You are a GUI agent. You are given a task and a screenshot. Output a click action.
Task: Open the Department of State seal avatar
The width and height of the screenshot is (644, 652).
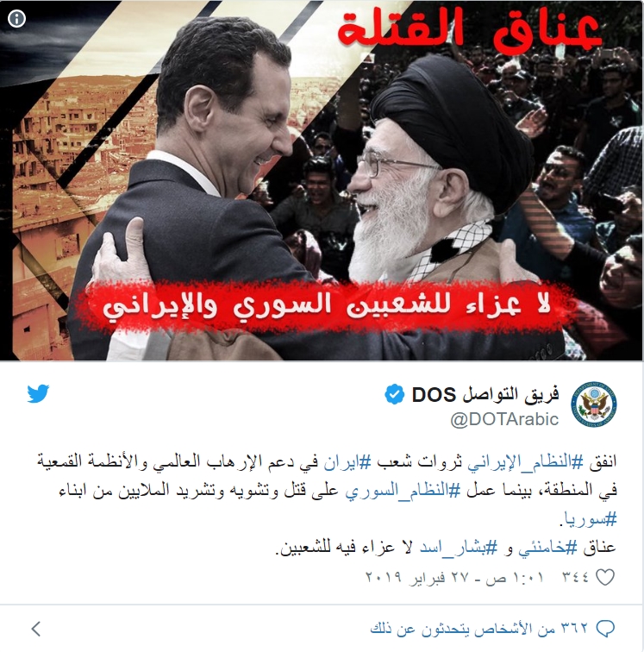tap(594, 404)
